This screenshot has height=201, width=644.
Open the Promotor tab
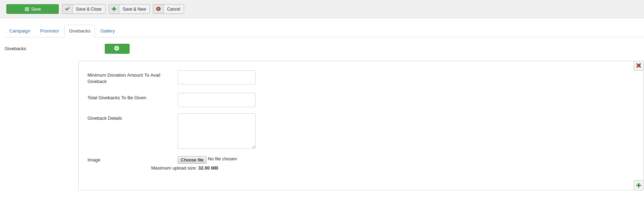point(50,31)
